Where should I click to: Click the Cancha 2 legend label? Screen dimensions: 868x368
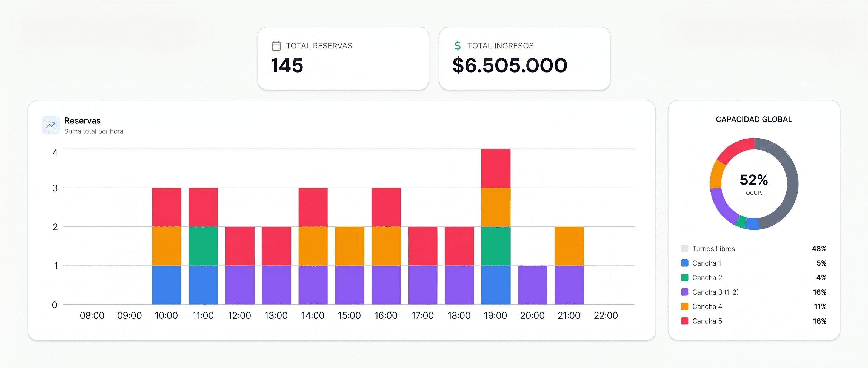707,278
